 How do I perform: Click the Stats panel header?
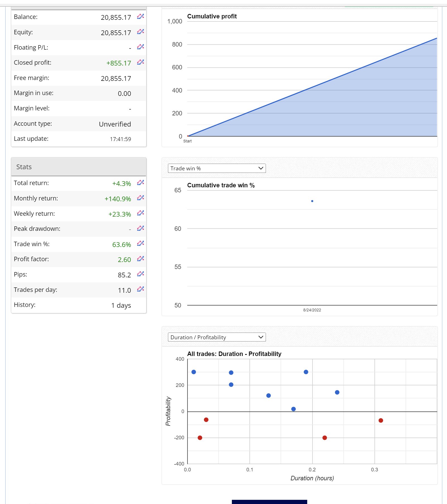(x=79, y=167)
